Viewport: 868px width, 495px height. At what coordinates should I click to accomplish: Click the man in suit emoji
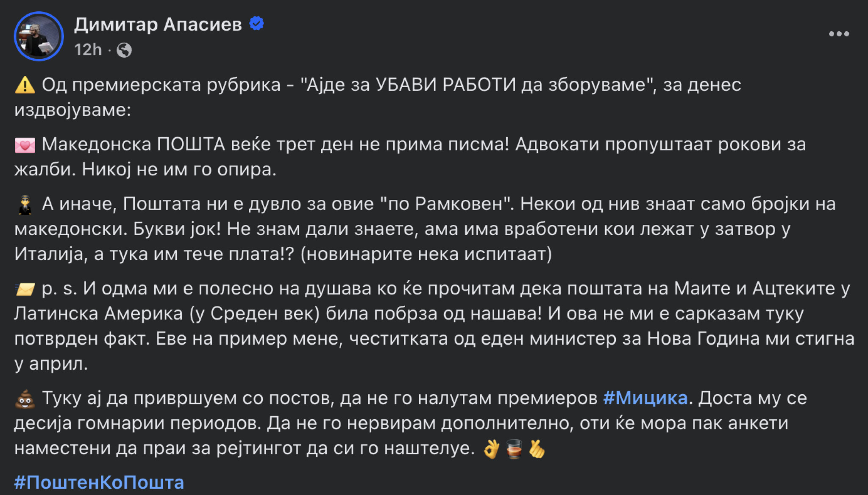point(25,205)
